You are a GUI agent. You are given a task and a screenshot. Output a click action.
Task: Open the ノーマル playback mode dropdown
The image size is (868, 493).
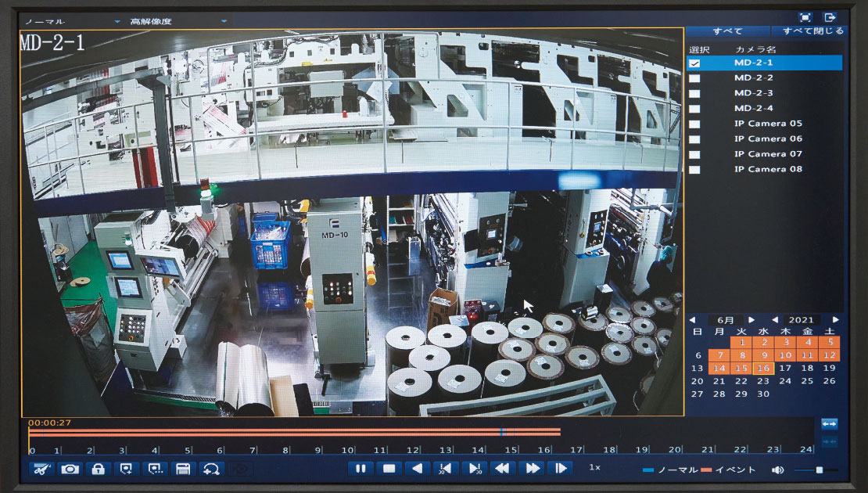[72, 22]
